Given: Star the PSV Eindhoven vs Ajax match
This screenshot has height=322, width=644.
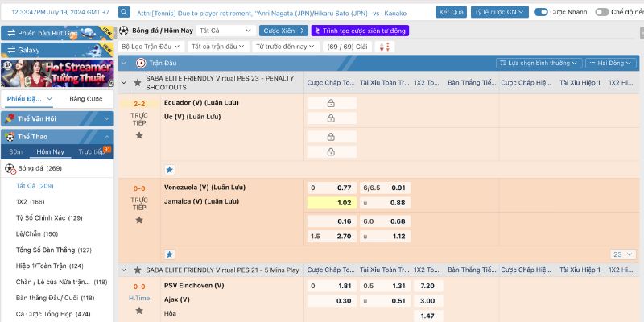Looking at the screenshot, I should click(139, 312).
